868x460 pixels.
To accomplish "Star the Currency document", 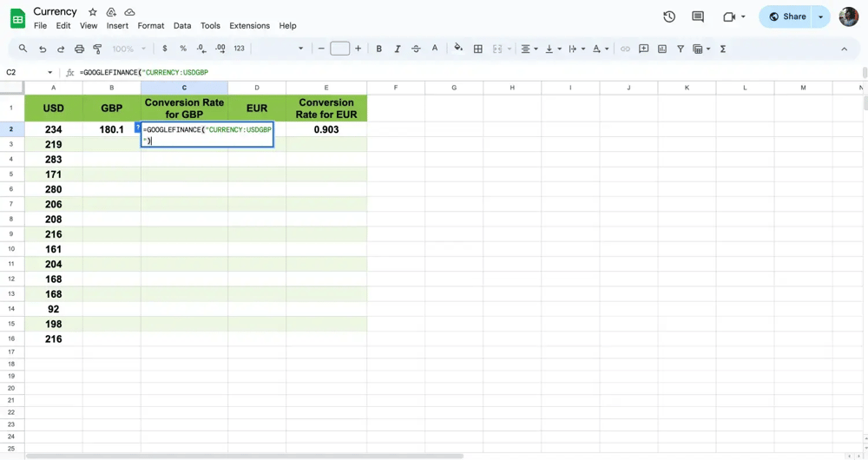I will click(x=93, y=12).
